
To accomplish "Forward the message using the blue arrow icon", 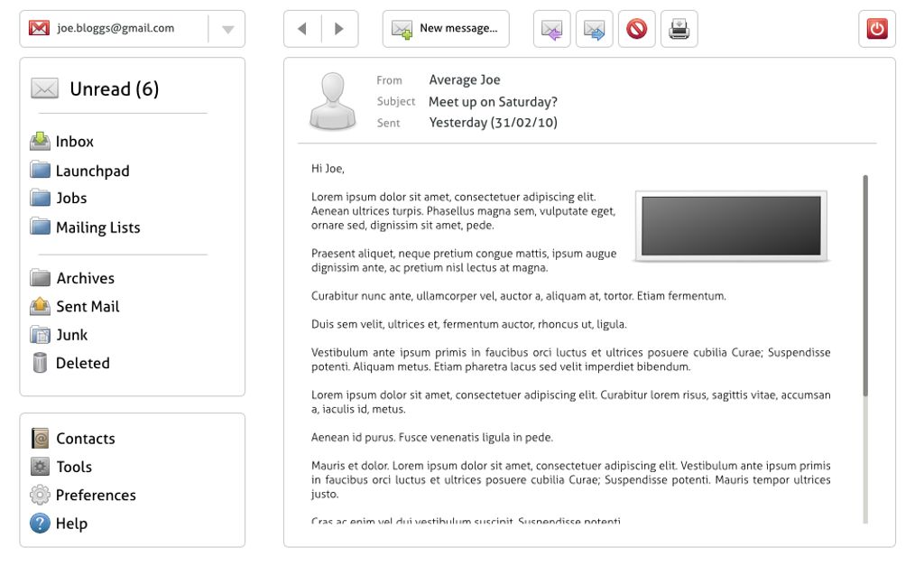I will point(594,28).
